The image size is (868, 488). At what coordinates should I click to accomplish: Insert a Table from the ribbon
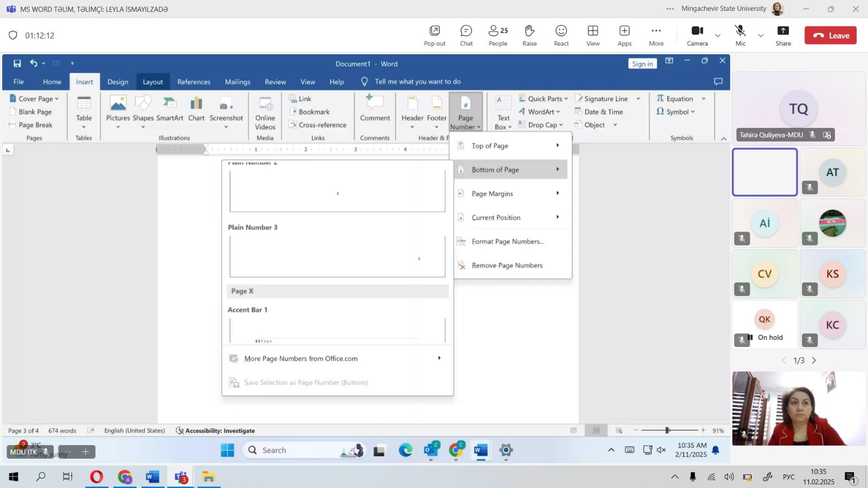click(84, 112)
